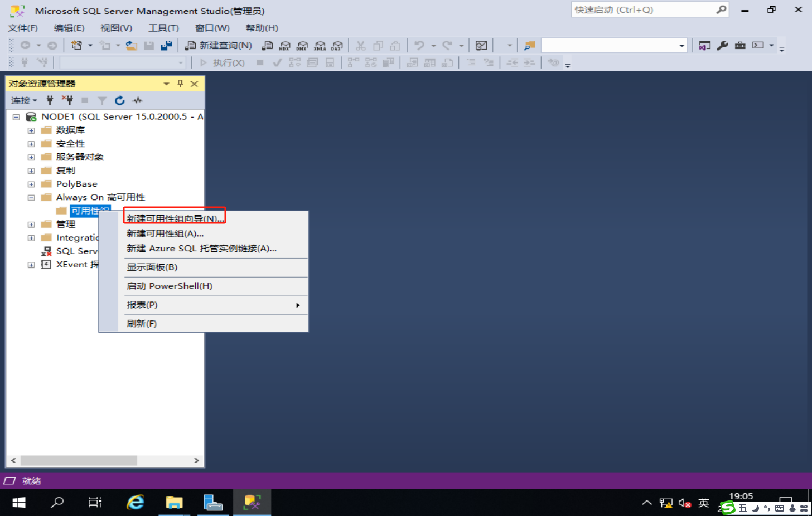Collapse the NODE1 server node
This screenshot has height=516, width=812.
[16, 117]
